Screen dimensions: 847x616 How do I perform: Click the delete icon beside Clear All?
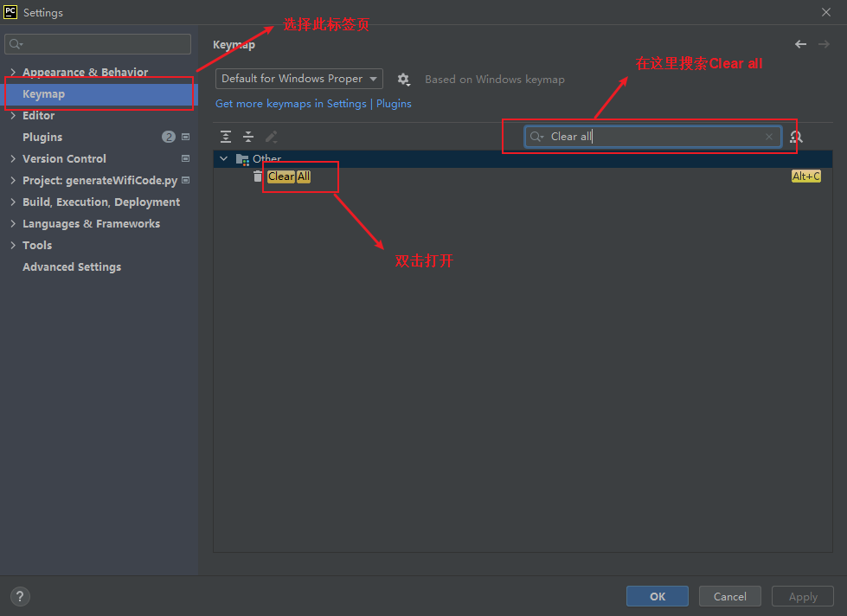click(x=257, y=176)
